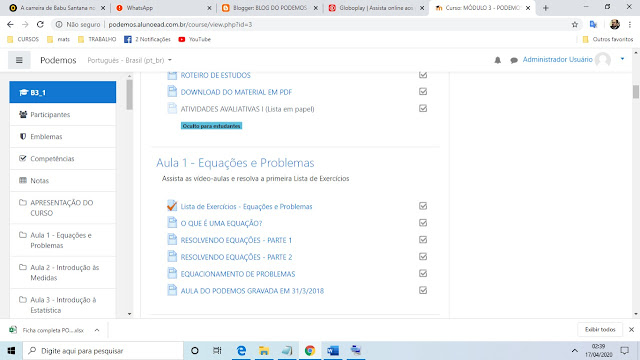Open File Explorer from the taskbar
Image resolution: width=640 pixels, height=360 pixels.
tap(264, 351)
